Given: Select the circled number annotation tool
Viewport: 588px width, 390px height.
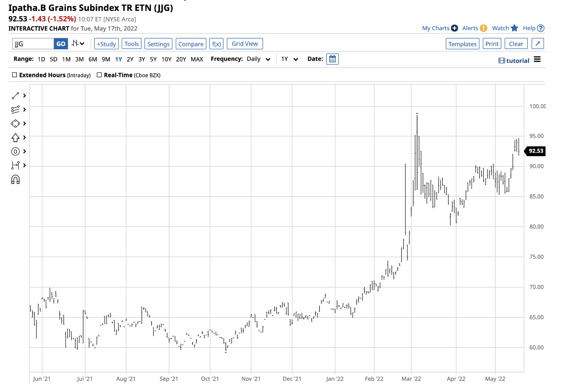Looking at the screenshot, I should click(15, 151).
